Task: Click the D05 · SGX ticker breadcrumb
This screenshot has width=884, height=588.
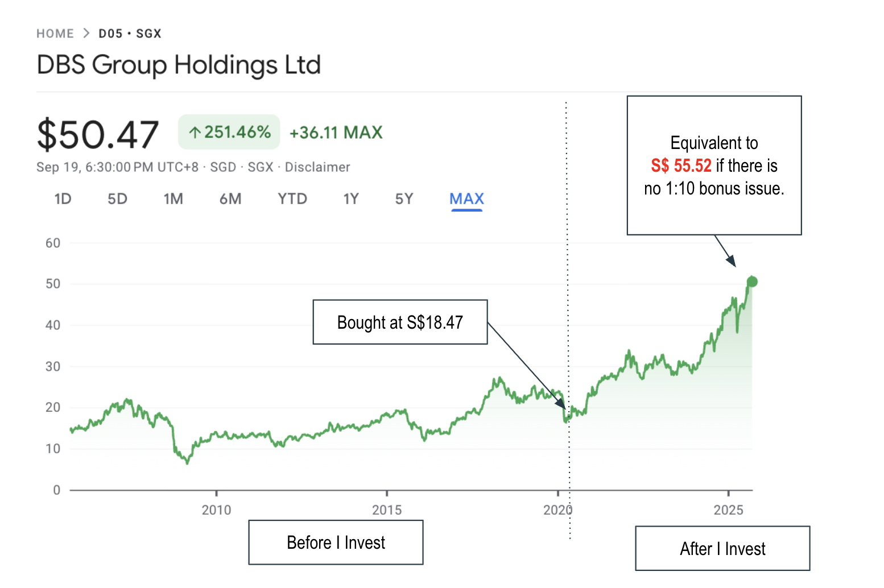Action: pos(130,34)
